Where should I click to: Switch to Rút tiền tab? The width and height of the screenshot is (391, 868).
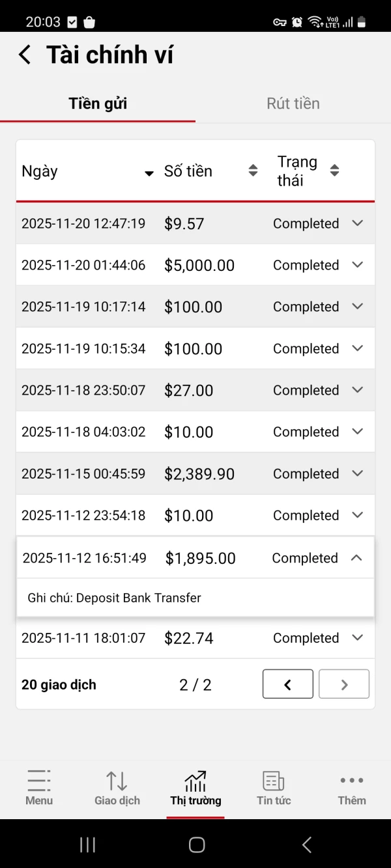pyautogui.click(x=293, y=104)
